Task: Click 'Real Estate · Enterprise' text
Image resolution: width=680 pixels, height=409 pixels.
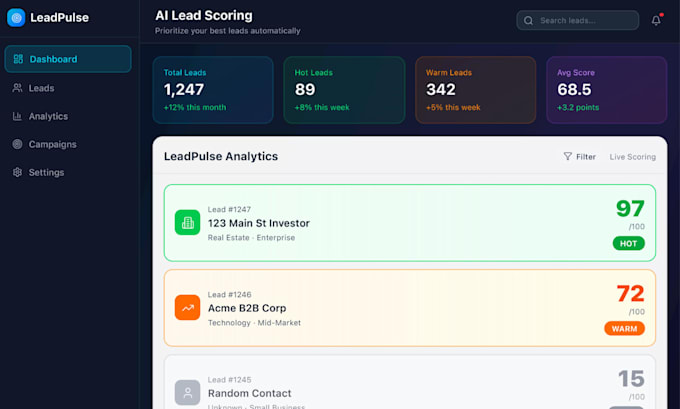Action: [x=251, y=237]
